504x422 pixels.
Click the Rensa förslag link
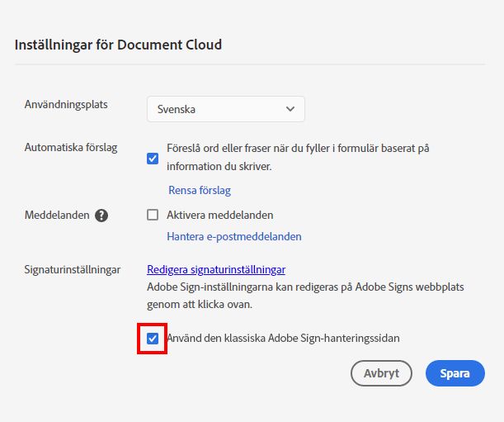pos(200,190)
